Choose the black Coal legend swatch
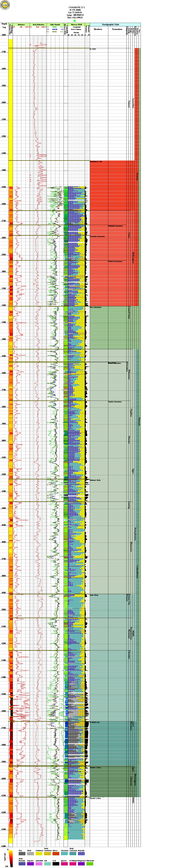This screenshot has width=183, height=868. coord(55,864)
